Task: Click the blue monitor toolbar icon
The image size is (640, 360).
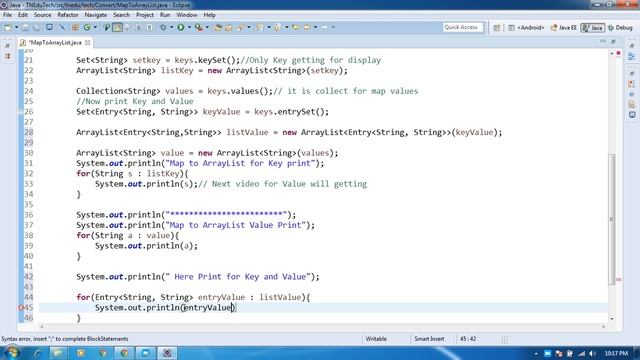Action: 49,27
